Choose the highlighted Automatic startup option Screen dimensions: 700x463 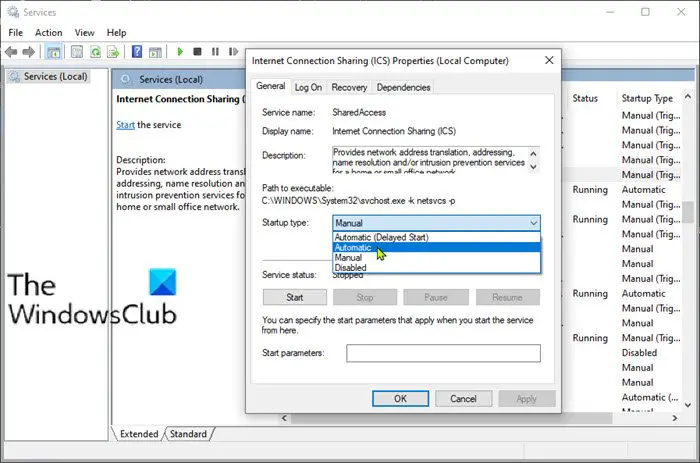[x=436, y=247]
